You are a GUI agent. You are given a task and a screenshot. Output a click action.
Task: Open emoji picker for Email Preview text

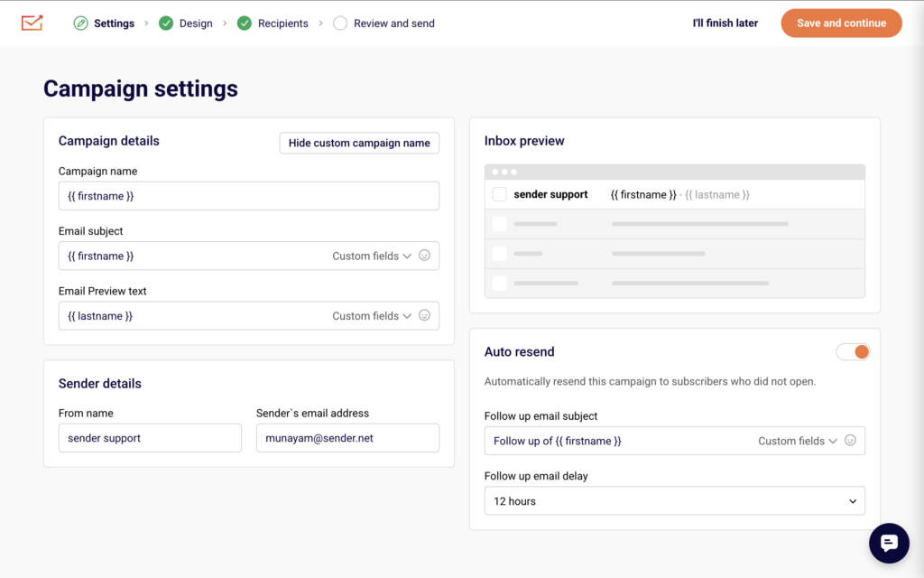point(424,315)
